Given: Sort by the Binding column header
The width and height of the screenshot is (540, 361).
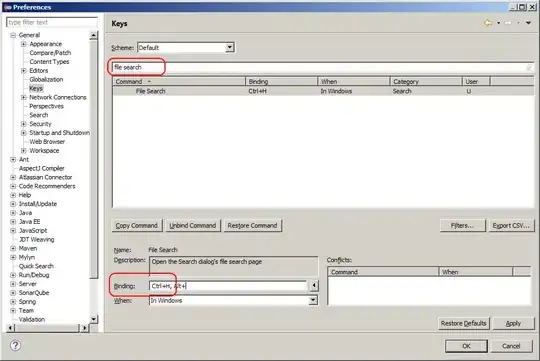Looking at the screenshot, I should pyautogui.click(x=281, y=82).
